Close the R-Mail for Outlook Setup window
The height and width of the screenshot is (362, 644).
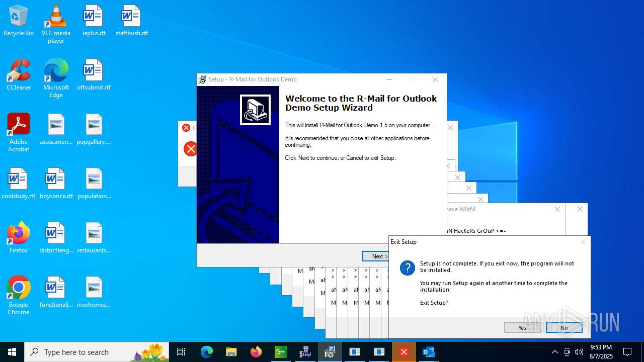tap(435, 79)
